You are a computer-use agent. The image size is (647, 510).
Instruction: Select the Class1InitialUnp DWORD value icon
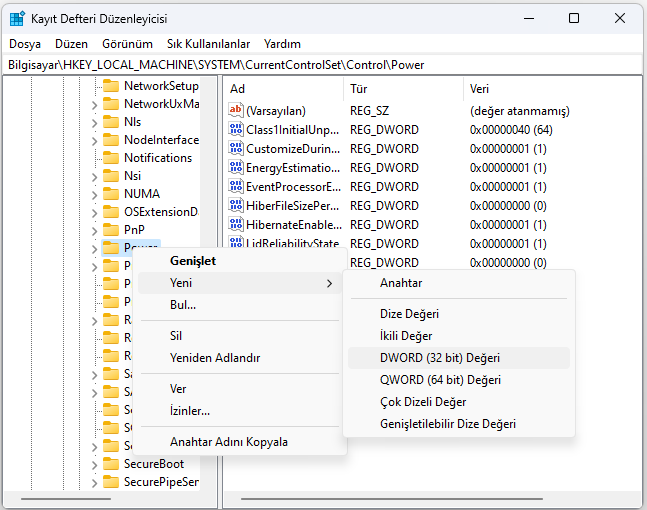point(236,130)
